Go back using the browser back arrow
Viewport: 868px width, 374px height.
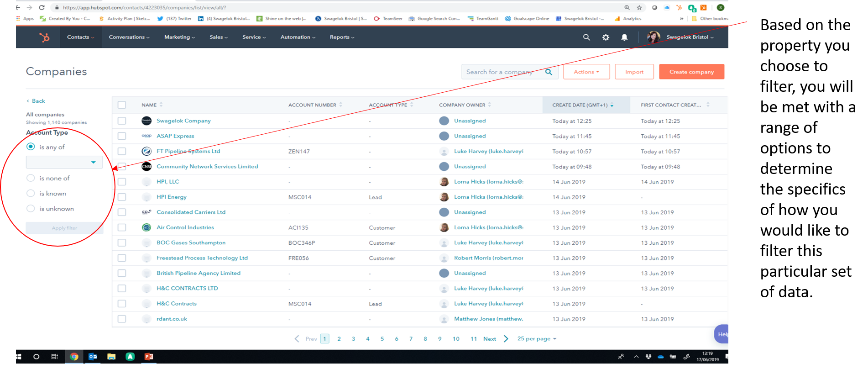tap(18, 7)
